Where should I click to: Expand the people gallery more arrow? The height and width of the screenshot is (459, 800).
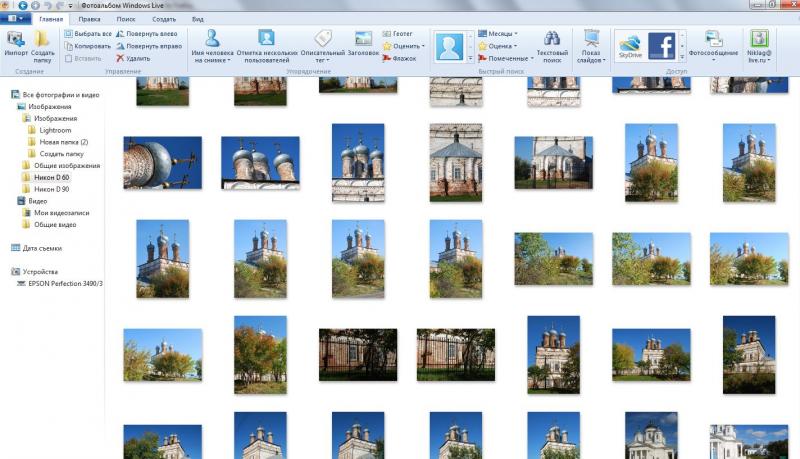pos(470,58)
